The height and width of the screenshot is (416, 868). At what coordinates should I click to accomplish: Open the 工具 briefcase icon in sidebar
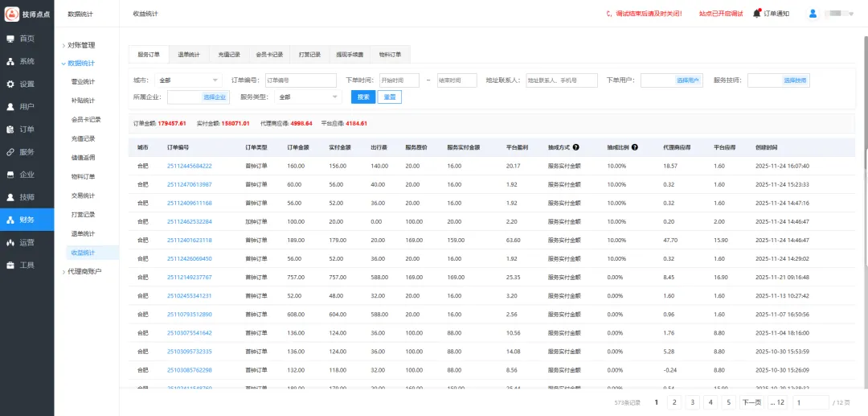click(10, 265)
